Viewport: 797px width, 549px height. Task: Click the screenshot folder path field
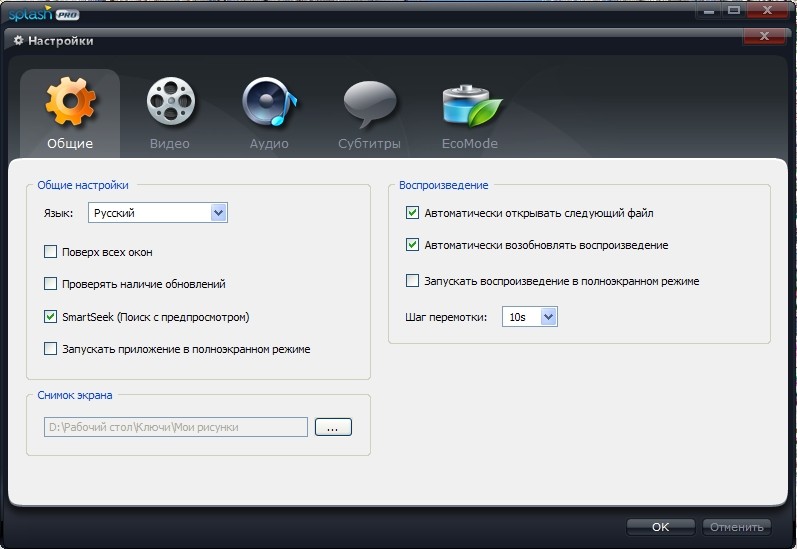176,427
